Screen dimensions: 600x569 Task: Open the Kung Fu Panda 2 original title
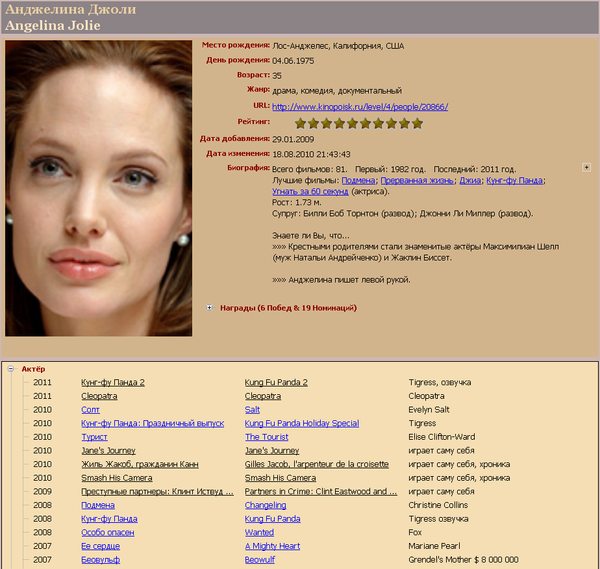tap(276, 382)
